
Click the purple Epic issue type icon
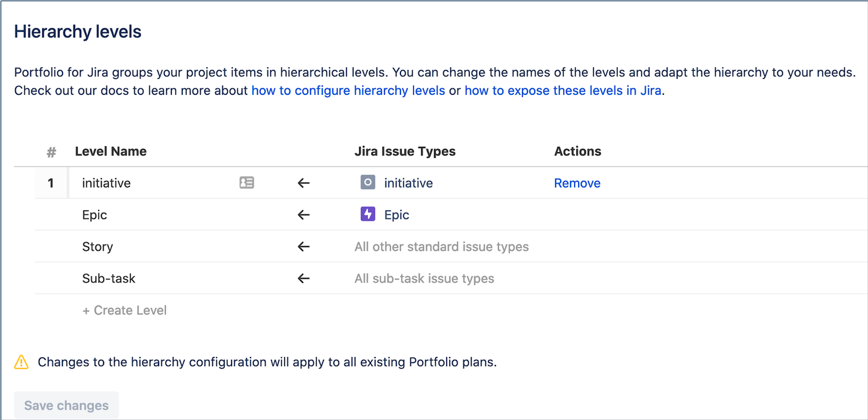[x=368, y=214]
